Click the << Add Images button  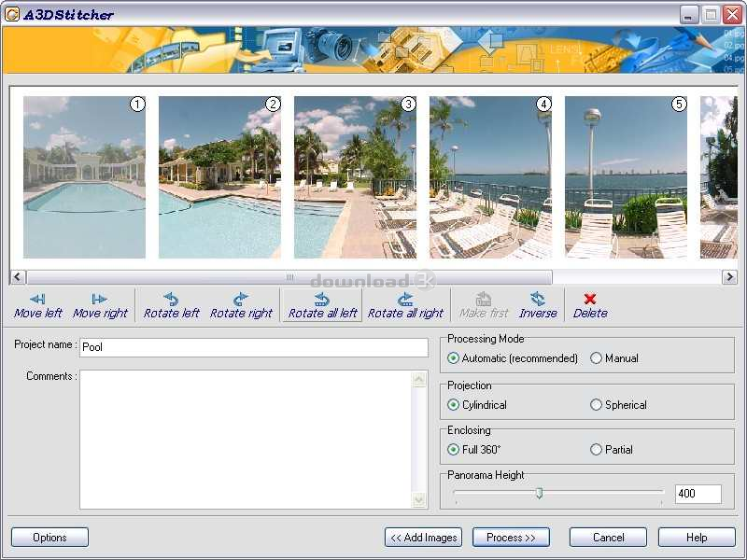tap(423, 538)
